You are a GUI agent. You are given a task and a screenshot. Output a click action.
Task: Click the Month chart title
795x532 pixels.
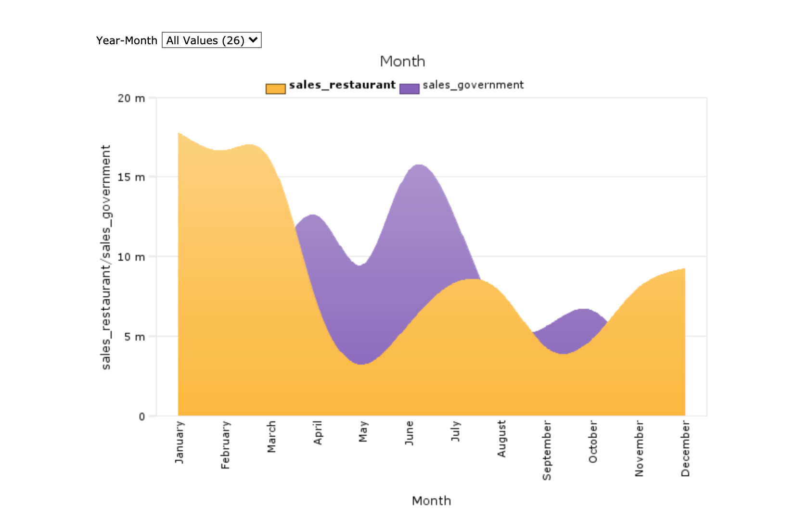click(402, 61)
